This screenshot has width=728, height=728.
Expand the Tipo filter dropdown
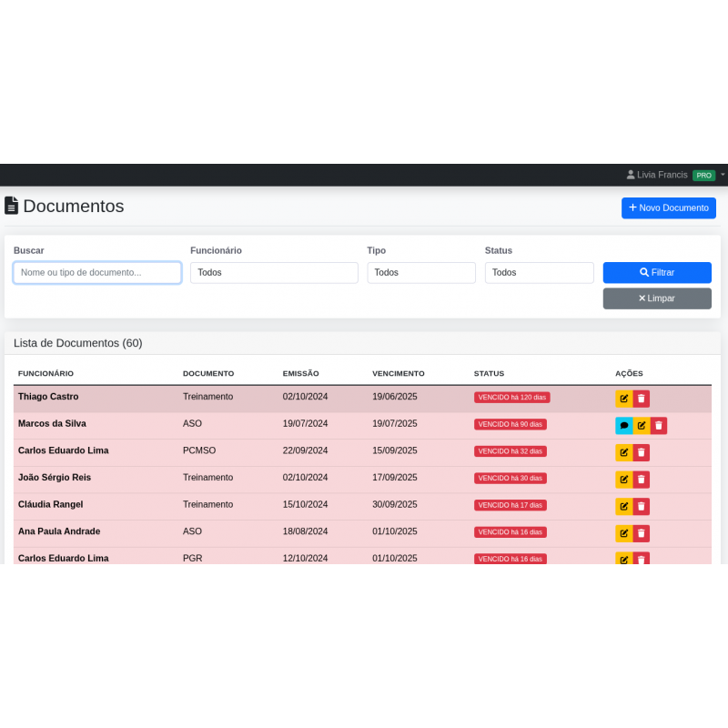pyautogui.click(x=420, y=272)
